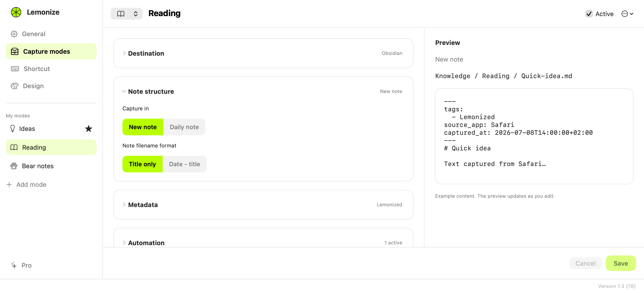Click the Shortcut keyboard icon
This screenshot has width=644, height=293.
point(15,69)
